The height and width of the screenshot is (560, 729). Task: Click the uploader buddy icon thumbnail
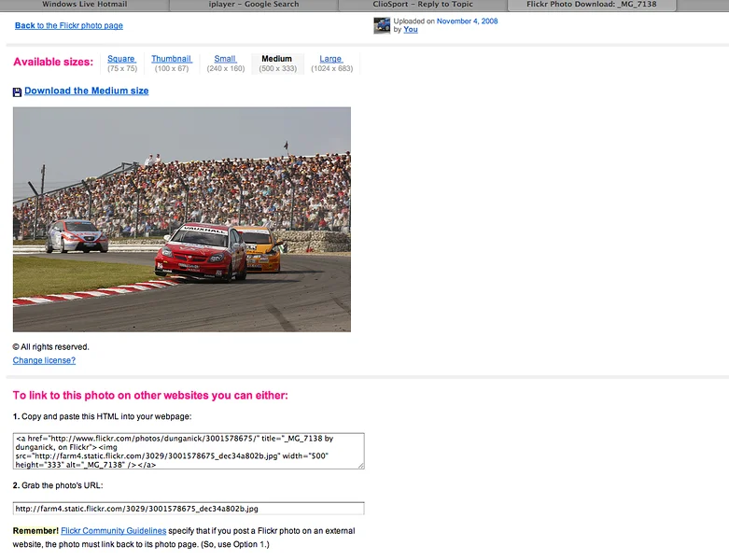click(x=382, y=25)
